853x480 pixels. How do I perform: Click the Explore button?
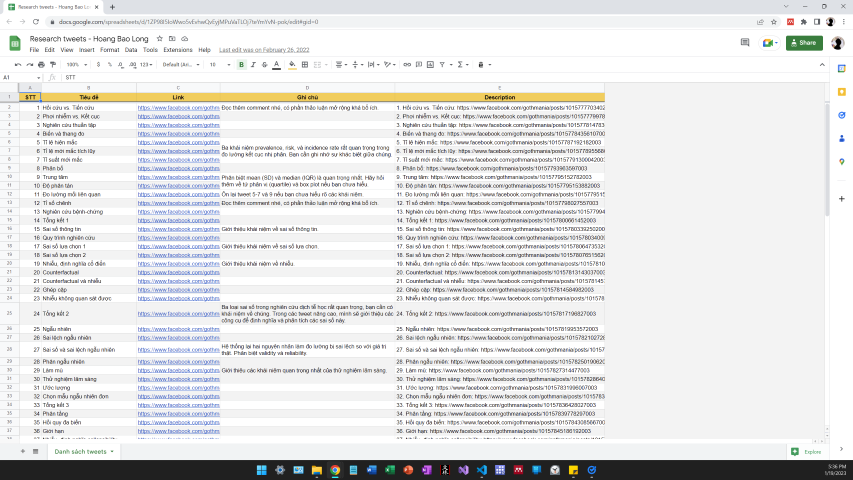[807, 452]
